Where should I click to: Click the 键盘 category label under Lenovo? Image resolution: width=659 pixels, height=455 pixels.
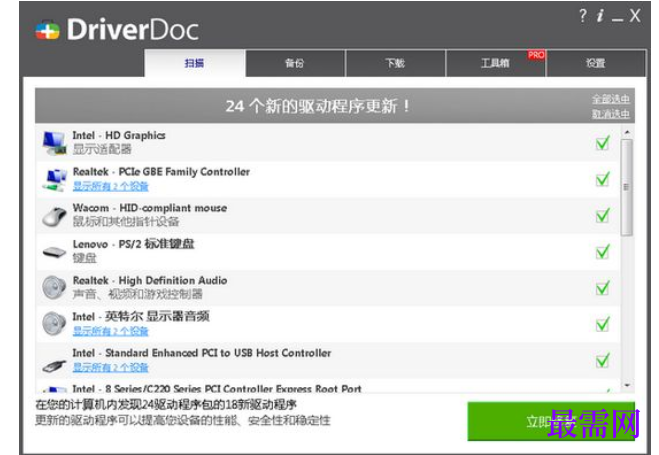[x=84, y=258]
